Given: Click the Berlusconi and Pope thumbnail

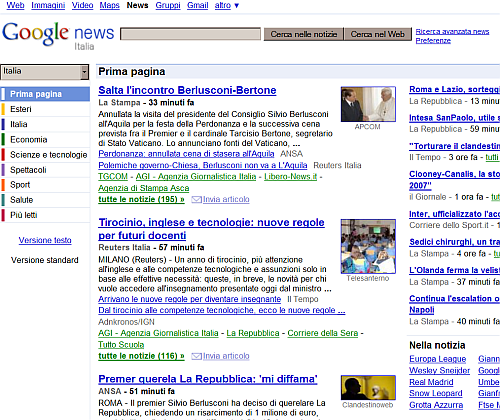Looking at the screenshot, I should [368, 104].
